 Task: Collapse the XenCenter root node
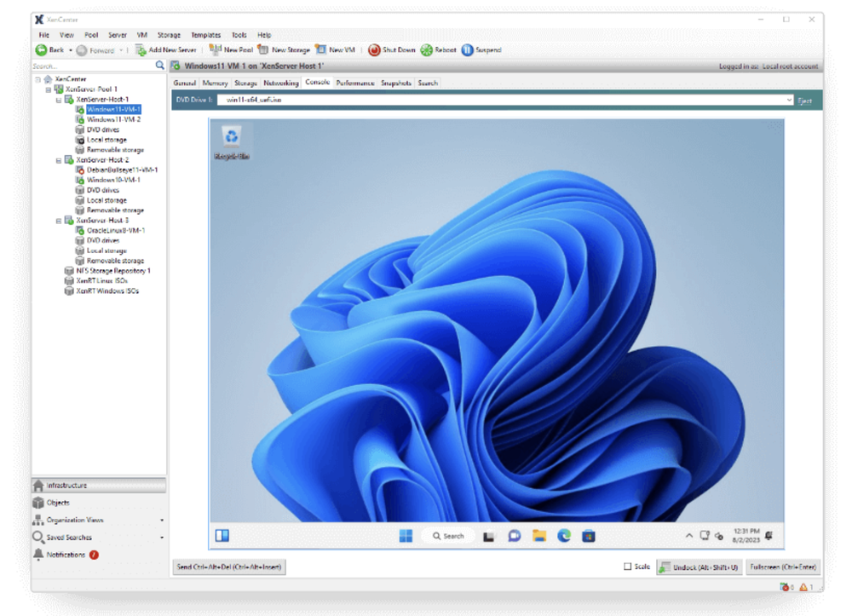[38, 79]
